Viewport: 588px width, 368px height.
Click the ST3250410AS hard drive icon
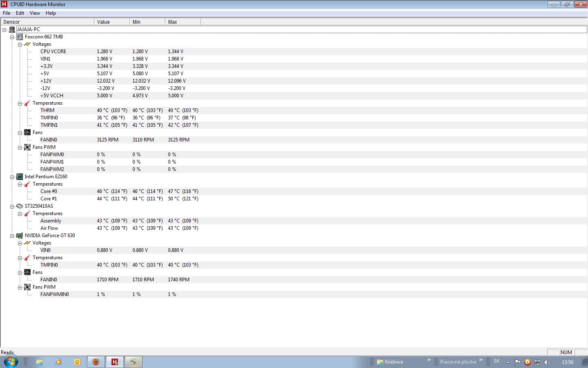[x=20, y=206]
